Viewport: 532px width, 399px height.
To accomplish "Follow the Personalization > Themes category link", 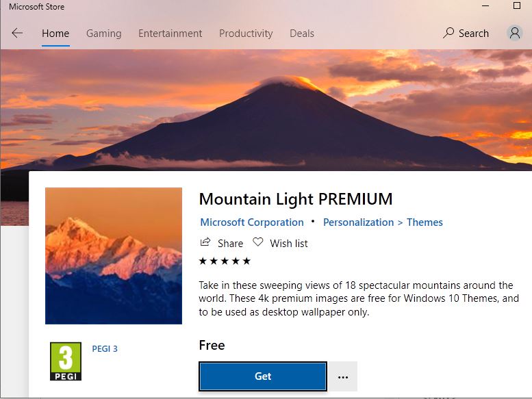I will point(383,222).
